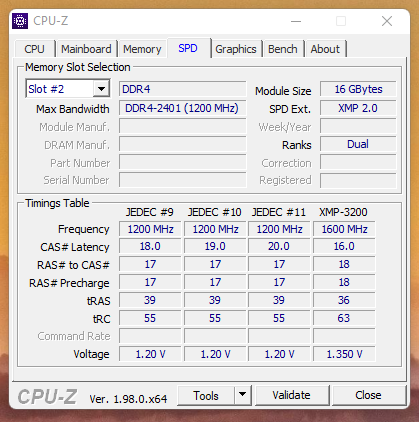Image resolution: width=419 pixels, height=422 pixels.
Task: Click the Validate button
Action: pos(292,395)
